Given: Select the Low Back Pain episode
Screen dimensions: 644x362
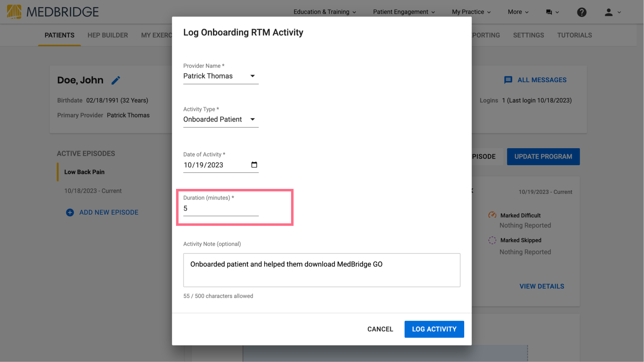Looking at the screenshot, I should coord(84,172).
